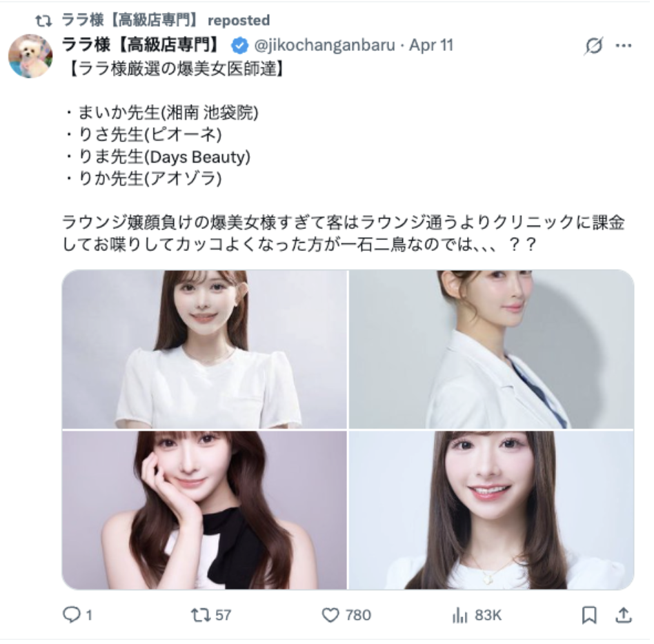Click the reply speech bubble icon

pyautogui.click(x=71, y=614)
